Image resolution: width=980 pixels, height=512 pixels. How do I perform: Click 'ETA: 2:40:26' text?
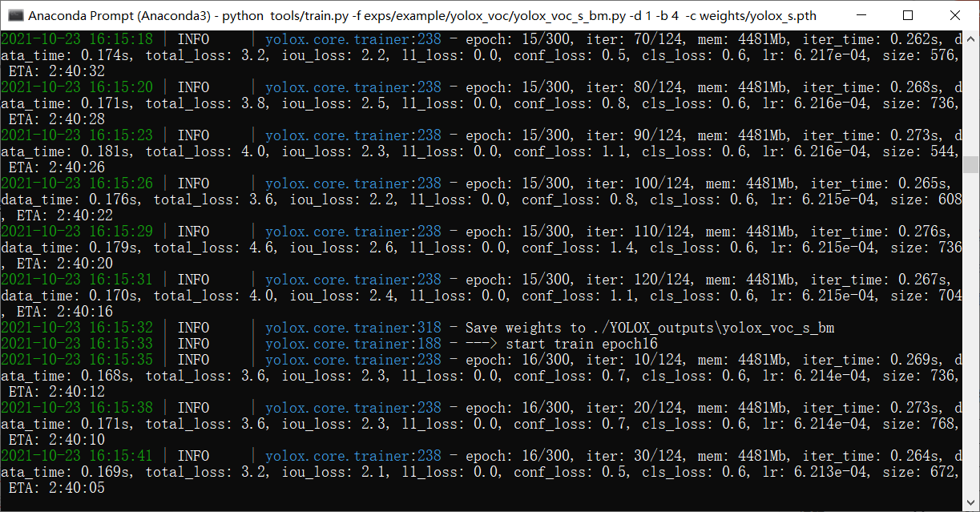[57, 167]
